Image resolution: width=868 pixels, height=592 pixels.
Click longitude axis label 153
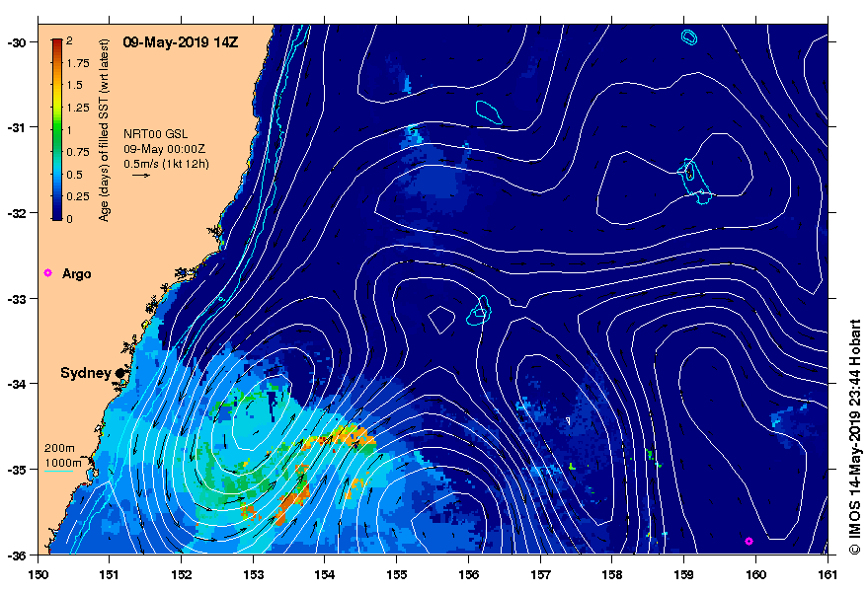point(253,575)
